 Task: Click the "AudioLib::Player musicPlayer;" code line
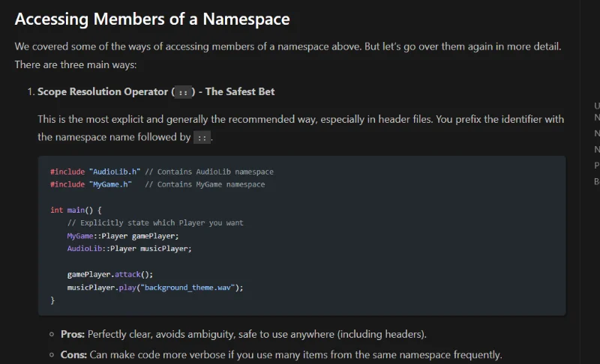(x=129, y=248)
